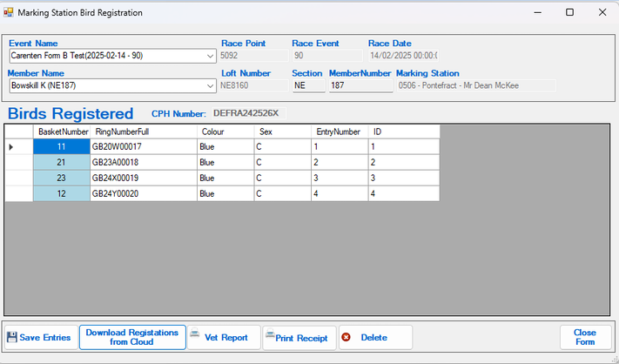This screenshot has width=619, height=364.
Task: Select basket number cell 23
Action: click(62, 178)
